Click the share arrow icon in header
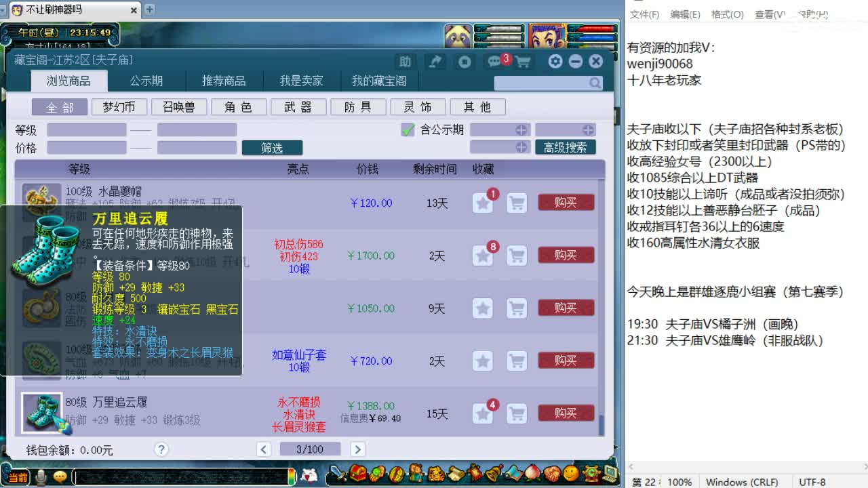Screen dimensions: 868x488 pyautogui.click(x=435, y=62)
